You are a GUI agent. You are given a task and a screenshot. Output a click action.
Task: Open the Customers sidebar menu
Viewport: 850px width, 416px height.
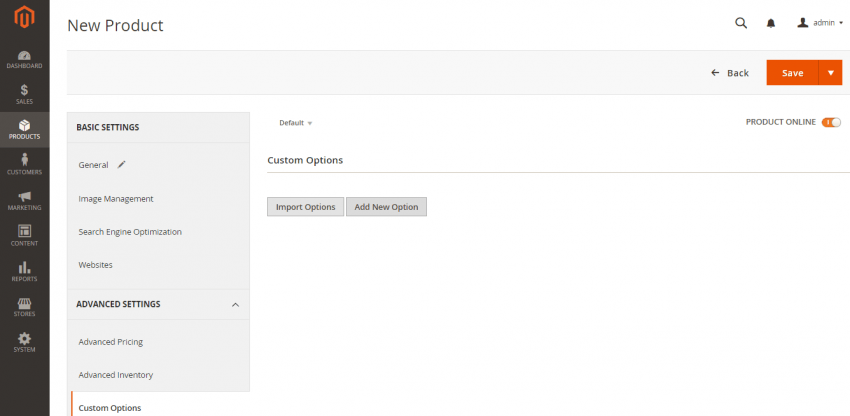click(24, 164)
